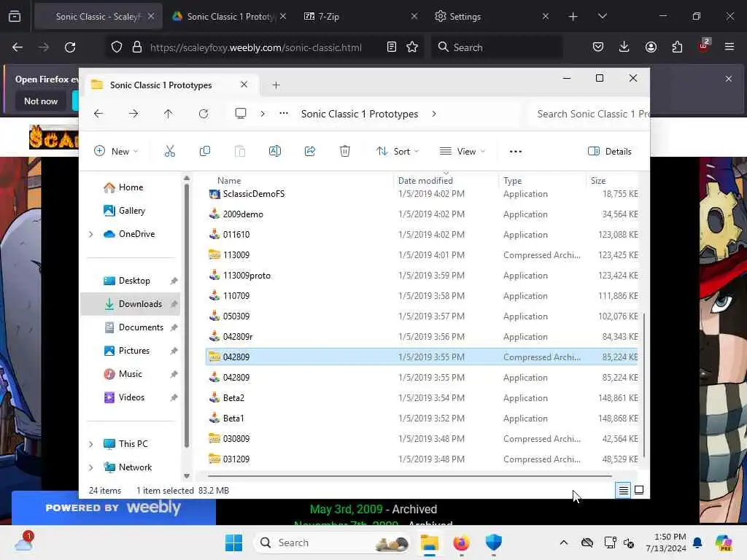Open Windows Security shield taskbar icon
The image size is (747, 560).
(494, 542)
